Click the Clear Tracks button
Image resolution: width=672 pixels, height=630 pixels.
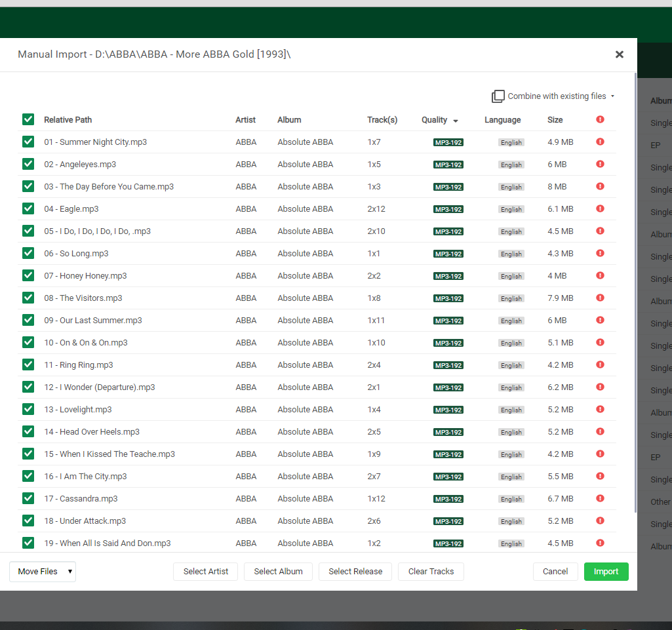pyautogui.click(x=431, y=572)
